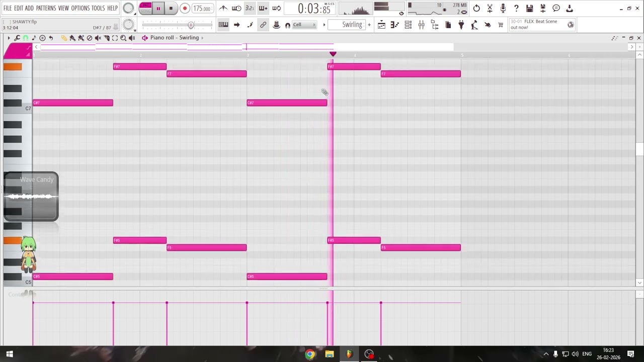The height and width of the screenshot is (362, 644).
Task: Open the OPTIONS menu
Action: point(80,8)
